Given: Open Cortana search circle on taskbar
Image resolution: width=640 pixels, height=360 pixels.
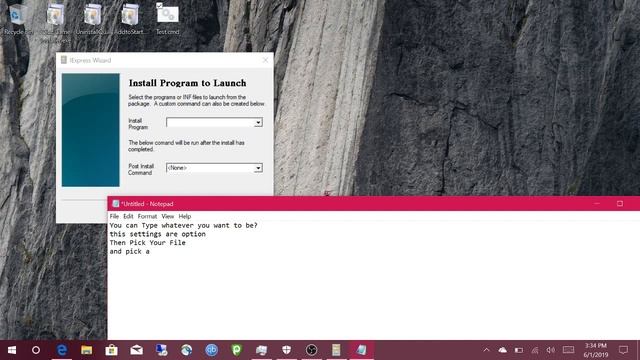Looking at the screenshot, I should pyautogui.click(x=36, y=350).
